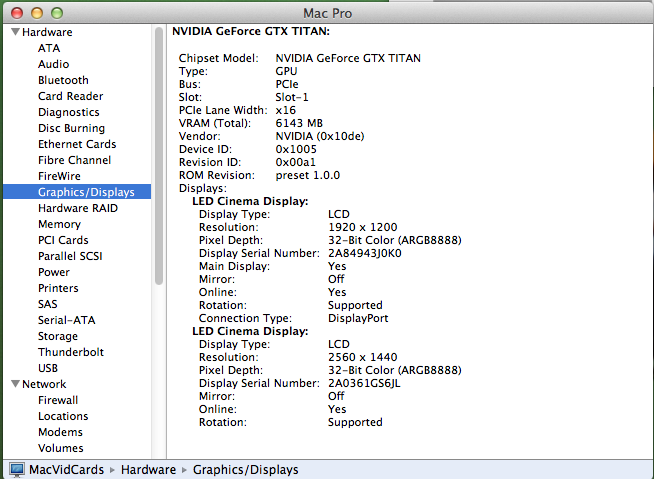Open Modems under Network

[x=60, y=432]
